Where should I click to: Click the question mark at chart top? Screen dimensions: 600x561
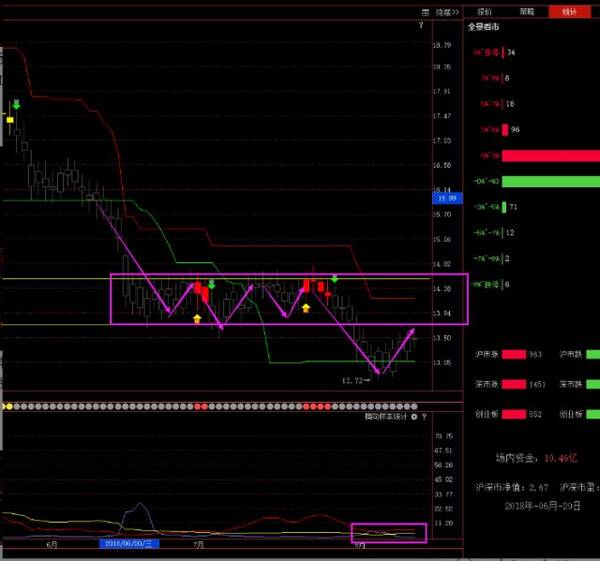click(421, 25)
